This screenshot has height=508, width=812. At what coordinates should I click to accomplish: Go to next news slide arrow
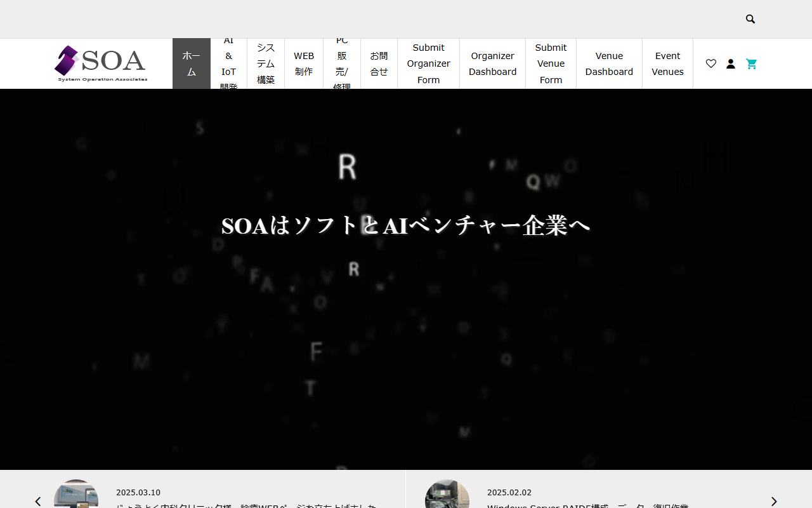(773, 501)
